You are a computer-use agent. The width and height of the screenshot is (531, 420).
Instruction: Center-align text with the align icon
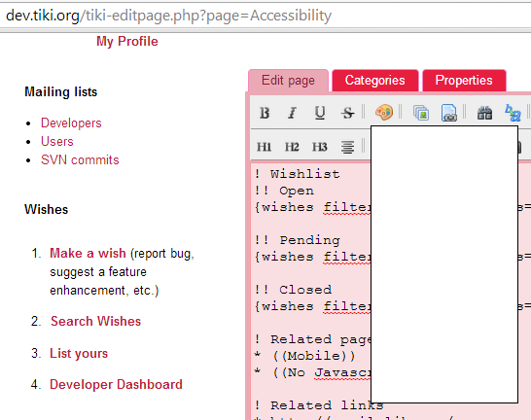coord(347,147)
